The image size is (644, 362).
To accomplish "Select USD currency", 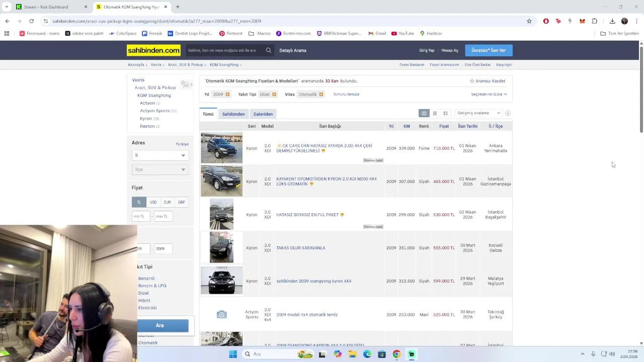I will click(x=153, y=202).
